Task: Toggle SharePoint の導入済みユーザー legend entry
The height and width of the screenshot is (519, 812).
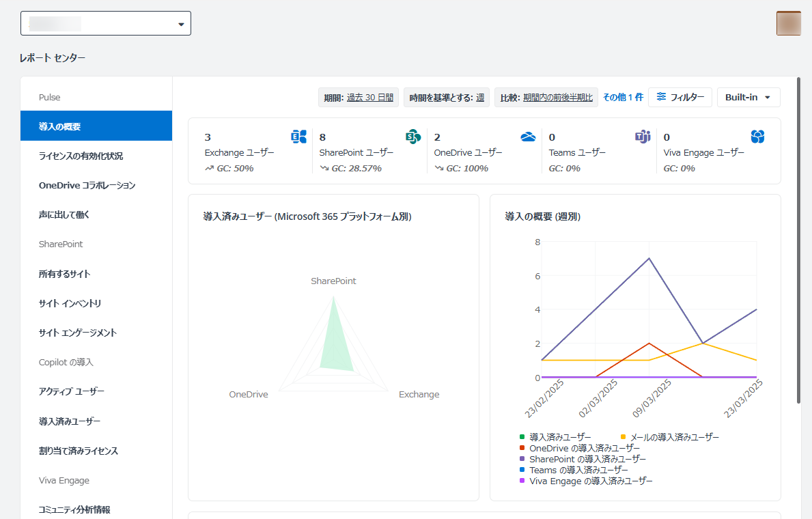Action: click(x=583, y=459)
